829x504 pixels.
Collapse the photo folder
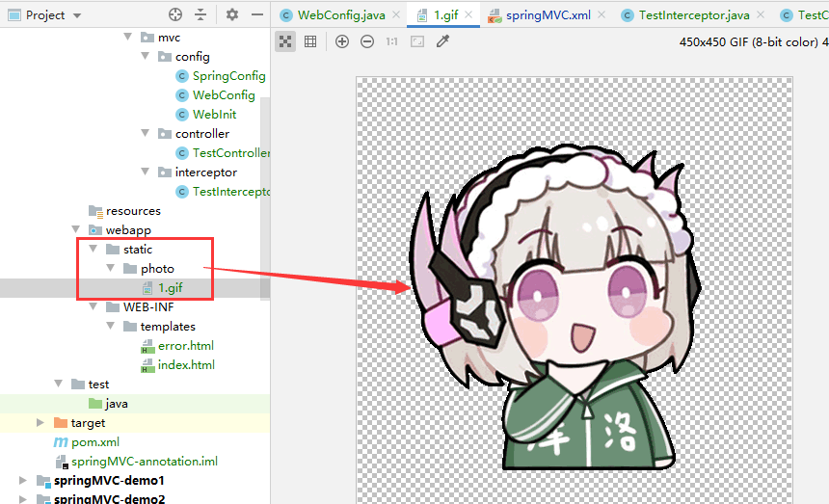111,268
